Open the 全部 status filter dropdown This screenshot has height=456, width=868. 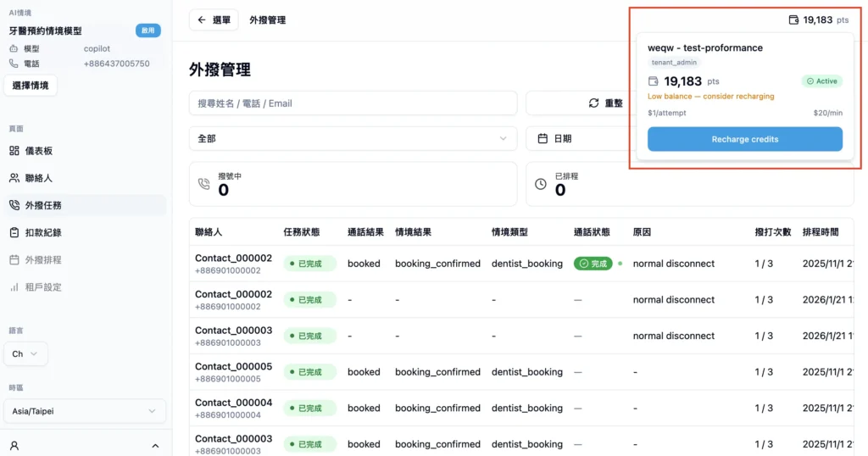pyautogui.click(x=353, y=138)
